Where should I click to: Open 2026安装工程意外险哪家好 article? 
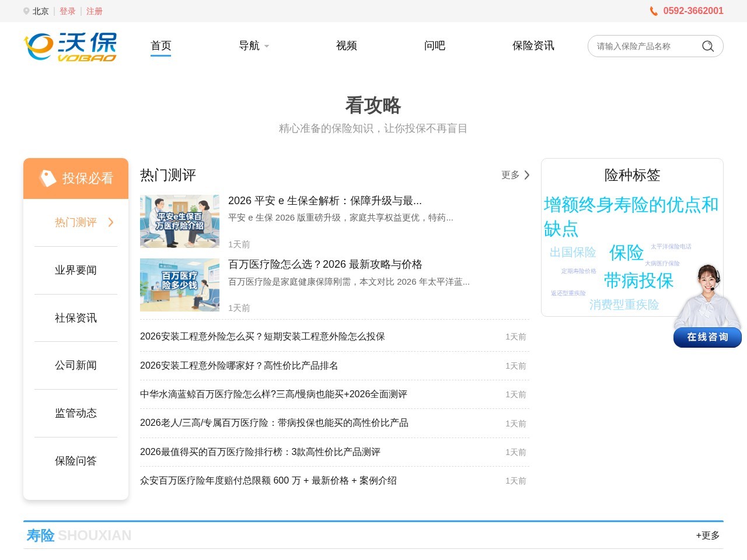coord(239,366)
